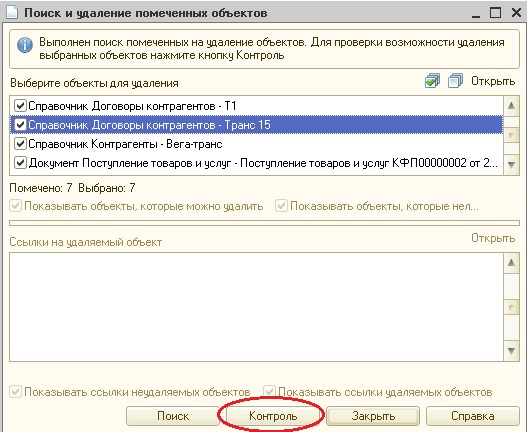Select row Договоры контрагентов - Т1
Screen dimensions: 527x432
(256, 106)
